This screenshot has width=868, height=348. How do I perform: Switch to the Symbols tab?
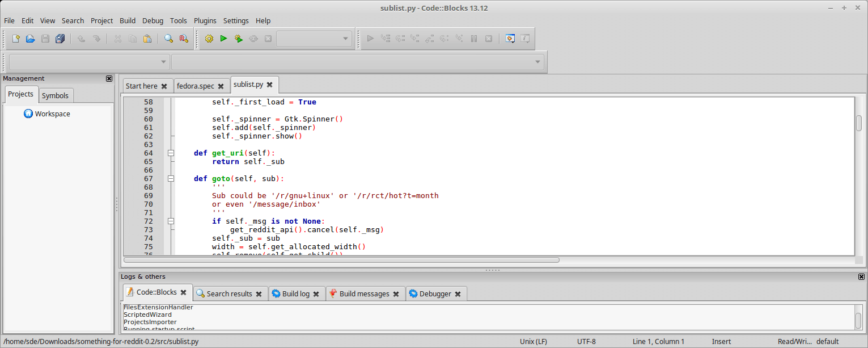pos(56,95)
